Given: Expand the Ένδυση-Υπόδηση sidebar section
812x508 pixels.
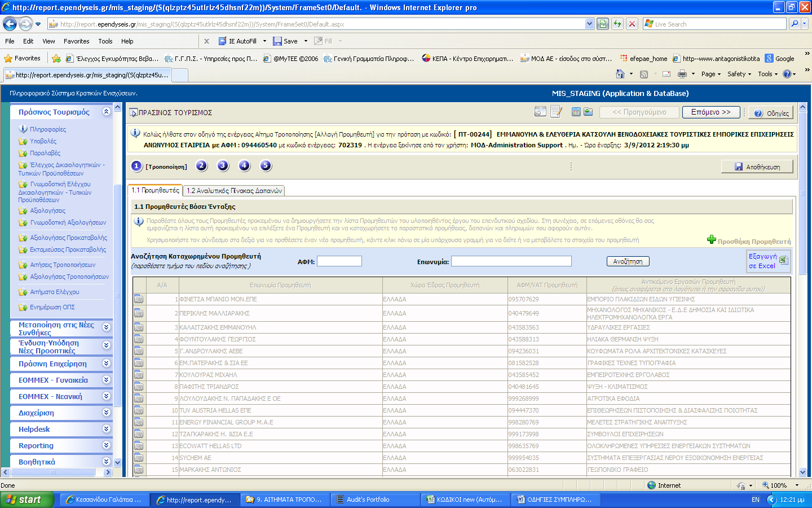Looking at the screenshot, I should coord(106,345).
